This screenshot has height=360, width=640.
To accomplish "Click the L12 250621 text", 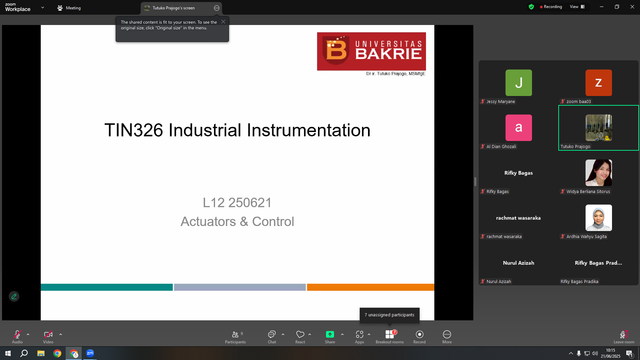I will click(x=237, y=202).
